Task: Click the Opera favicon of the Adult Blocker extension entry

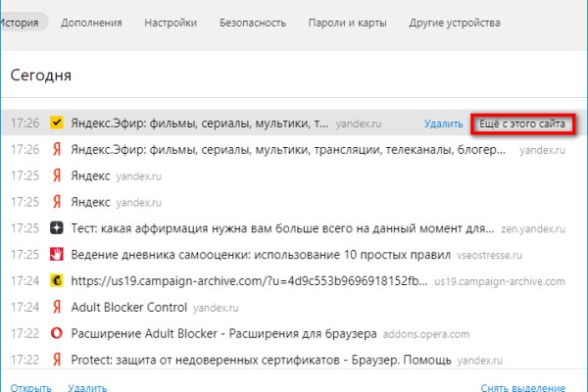Action: click(x=57, y=331)
